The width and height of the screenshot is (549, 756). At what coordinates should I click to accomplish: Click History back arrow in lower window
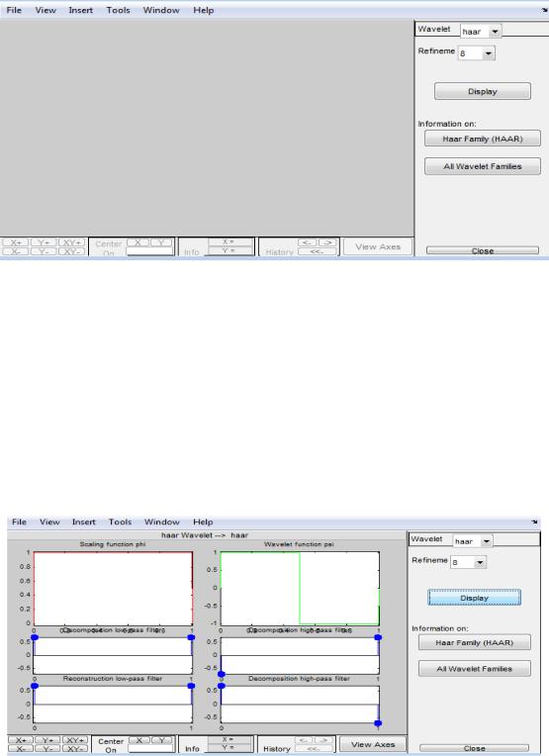pos(304,740)
